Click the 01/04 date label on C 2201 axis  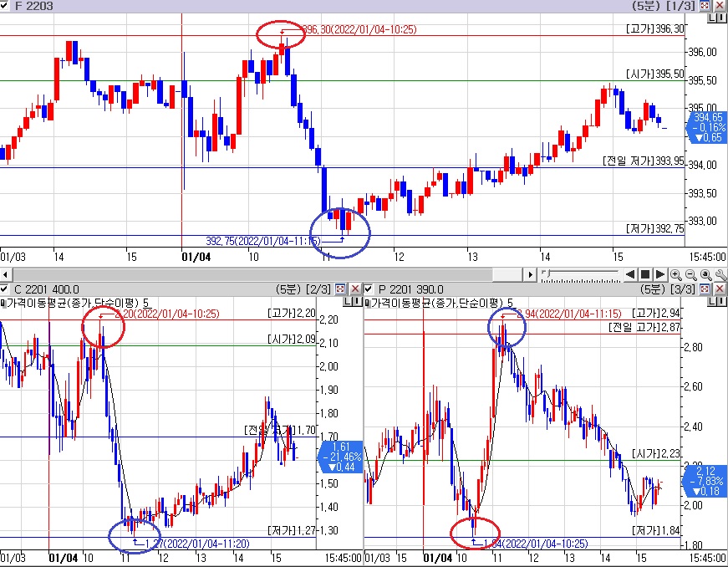(64, 558)
